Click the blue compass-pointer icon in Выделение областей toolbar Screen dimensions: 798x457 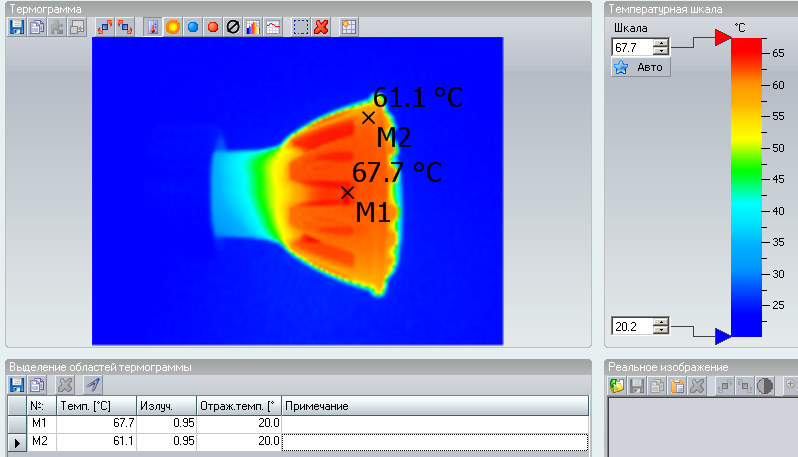(93, 385)
